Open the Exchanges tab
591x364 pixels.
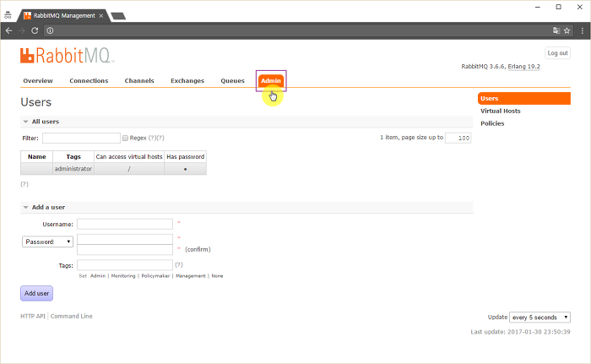(x=187, y=81)
